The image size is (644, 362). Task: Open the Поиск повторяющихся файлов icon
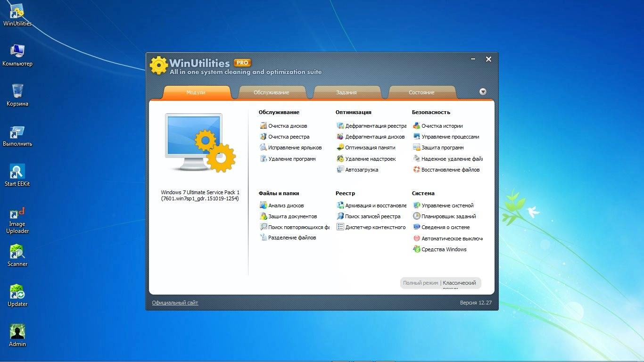pos(264,227)
